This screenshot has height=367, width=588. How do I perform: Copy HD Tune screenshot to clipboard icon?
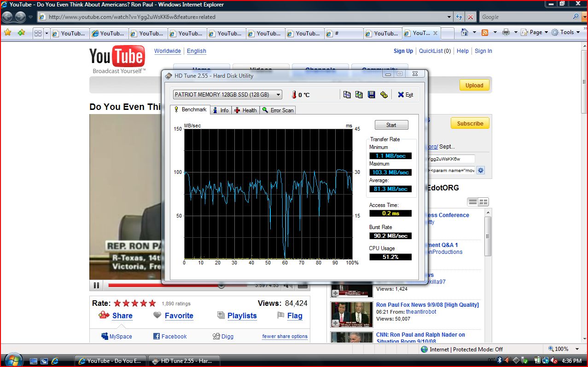click(359, 94)
